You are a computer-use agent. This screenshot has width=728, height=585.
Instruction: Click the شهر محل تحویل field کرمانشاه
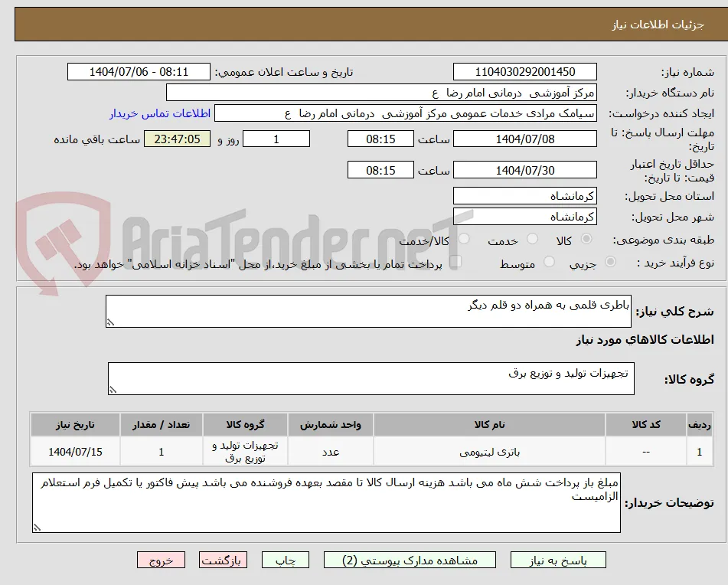(524, 217)
